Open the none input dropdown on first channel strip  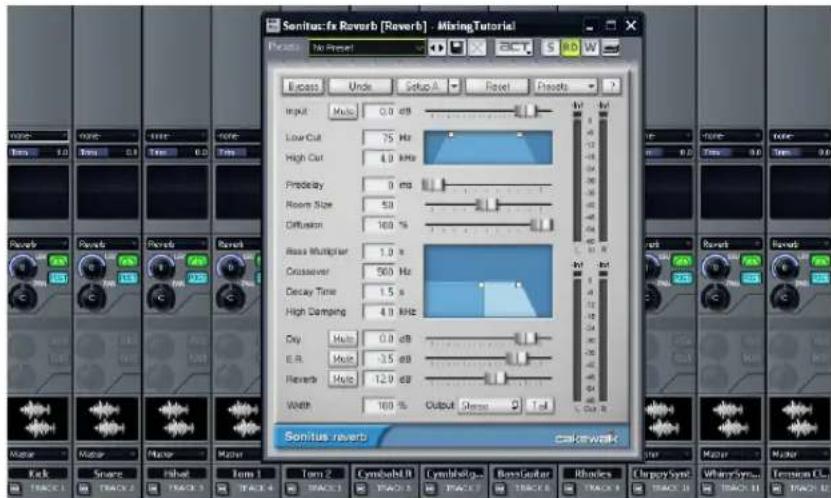pos(38,136)
